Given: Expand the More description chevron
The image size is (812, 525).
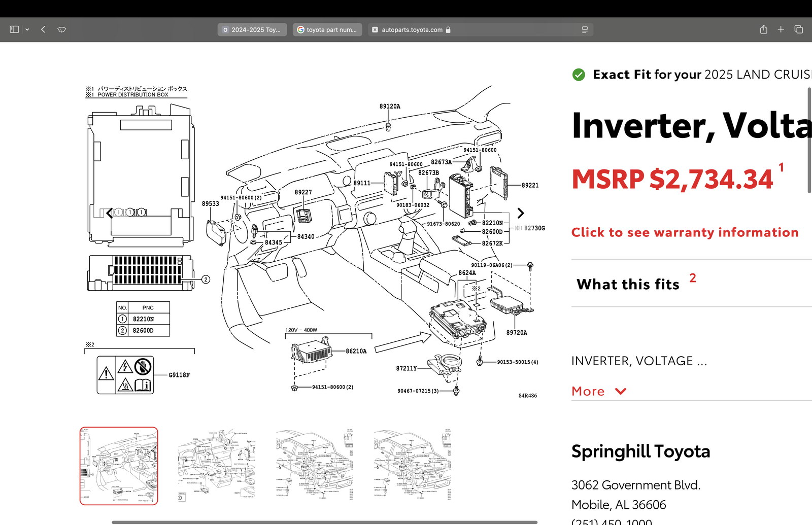Looking at the screenshot, I should [620, 391].
